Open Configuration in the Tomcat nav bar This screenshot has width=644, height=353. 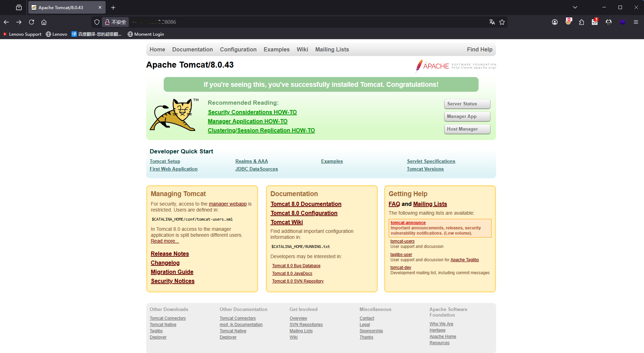coord(238,49)
